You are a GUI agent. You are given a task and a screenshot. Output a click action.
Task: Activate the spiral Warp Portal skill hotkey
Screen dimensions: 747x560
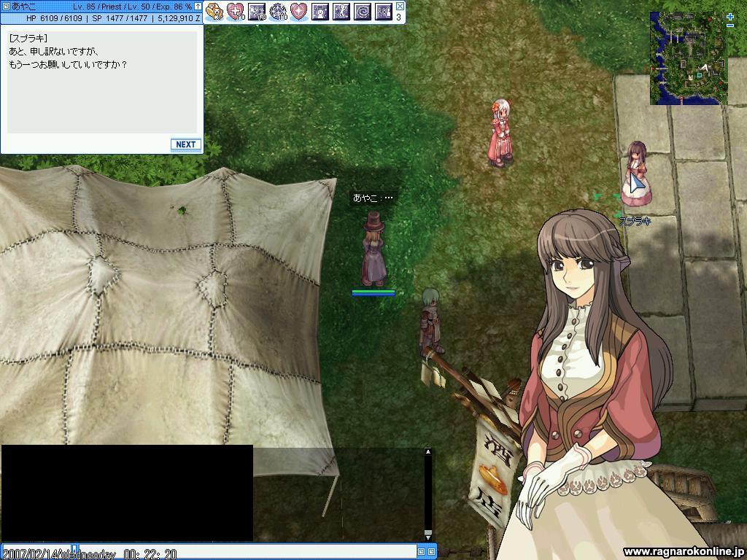tap(362, 12)
